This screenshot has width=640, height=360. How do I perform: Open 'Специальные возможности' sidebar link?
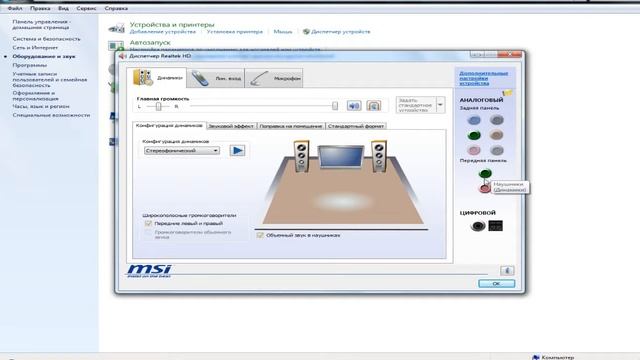pyautogui.click(x=51, y=115)
